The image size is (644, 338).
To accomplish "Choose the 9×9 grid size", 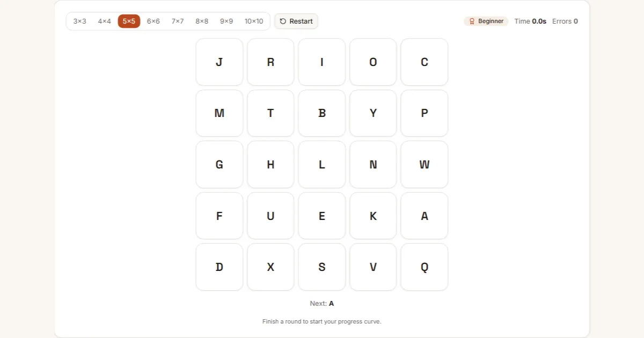I will tap(226, 21).
